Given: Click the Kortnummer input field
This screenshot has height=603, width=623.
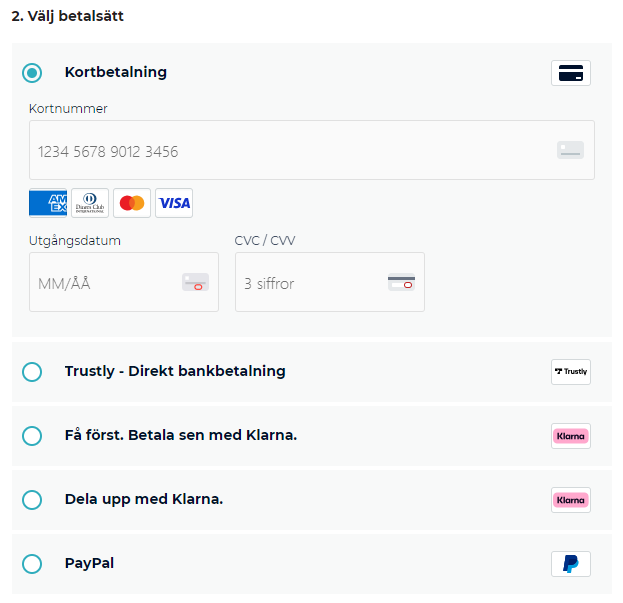Looking at the screenshot, I should coord(290,151).
